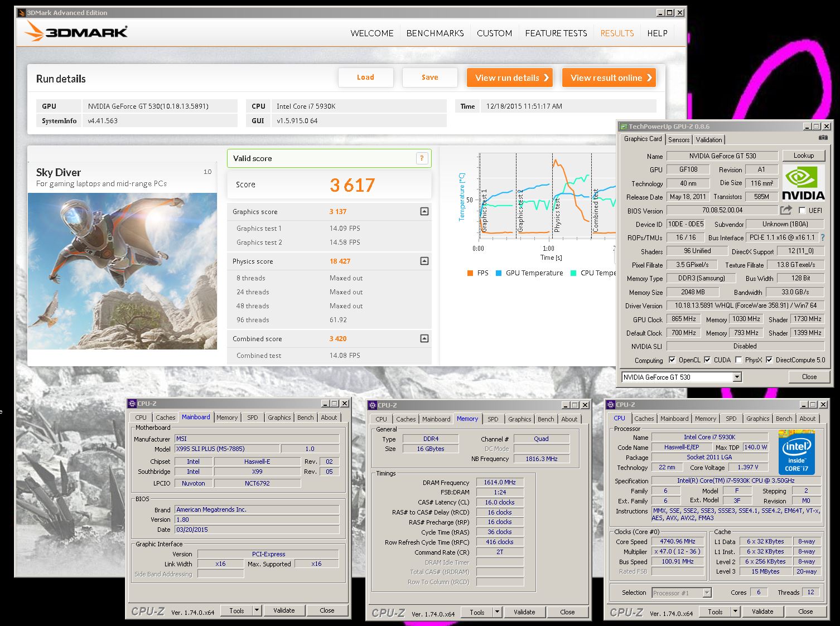This screenshot has height=626, width=840.
Task: Open Tools dropdown arrow in Memory CPU-Z
Action: coord(497,612)
